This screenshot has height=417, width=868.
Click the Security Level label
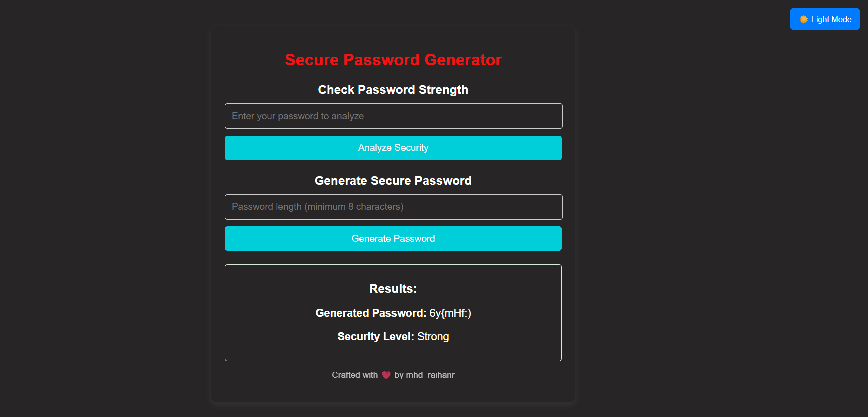coord(375,336)
